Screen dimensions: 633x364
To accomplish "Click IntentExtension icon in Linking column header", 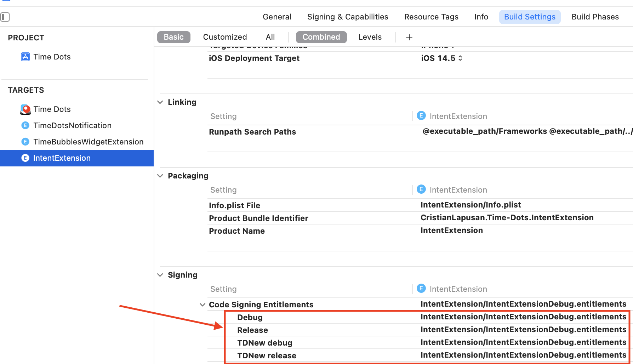I will tap(421, 116).
